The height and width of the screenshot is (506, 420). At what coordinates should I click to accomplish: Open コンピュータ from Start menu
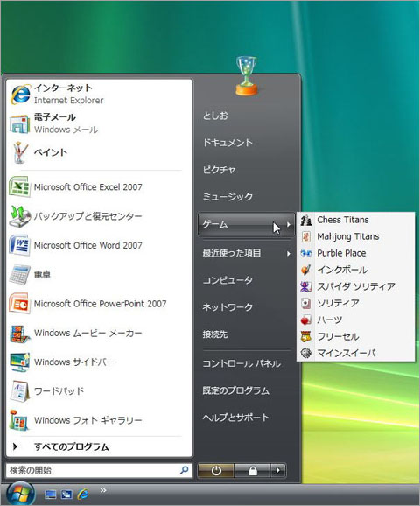(x=227, y=280)
